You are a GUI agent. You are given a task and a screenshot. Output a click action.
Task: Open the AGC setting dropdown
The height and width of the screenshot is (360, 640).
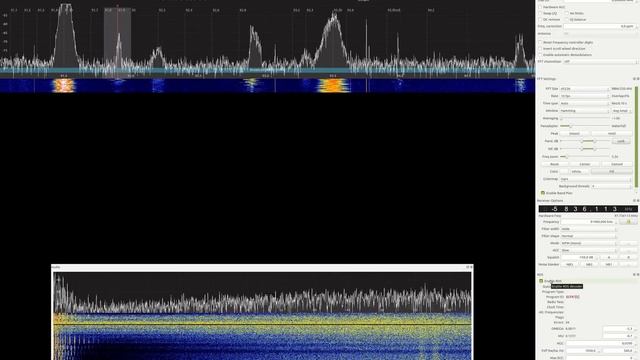click(x=589, y=250)
